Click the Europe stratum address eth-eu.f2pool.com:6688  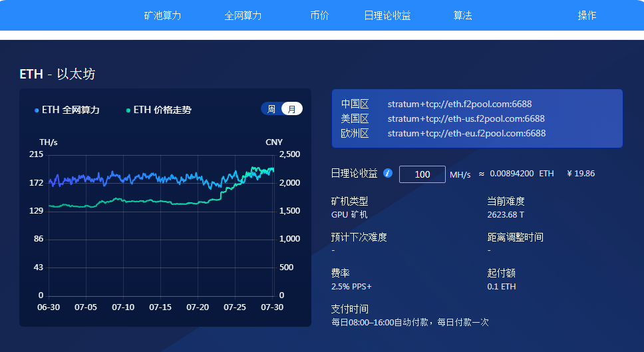coord(466,134)
